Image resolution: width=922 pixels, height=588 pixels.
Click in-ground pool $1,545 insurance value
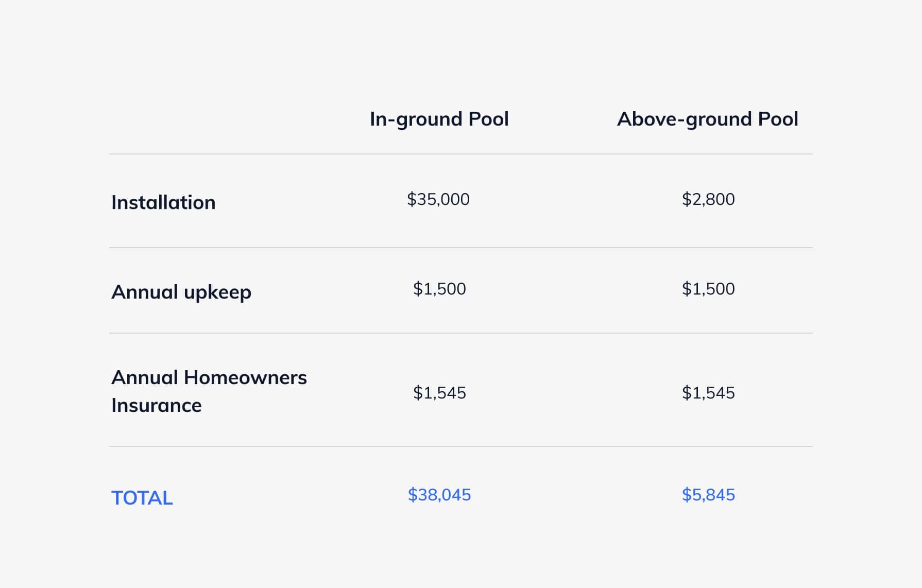pyautogui.click(x=439, y=393)
